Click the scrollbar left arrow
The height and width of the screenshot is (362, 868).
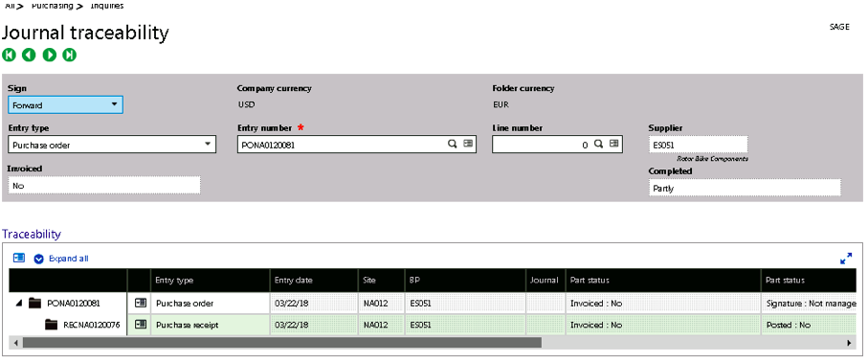(x=16, y=343)
